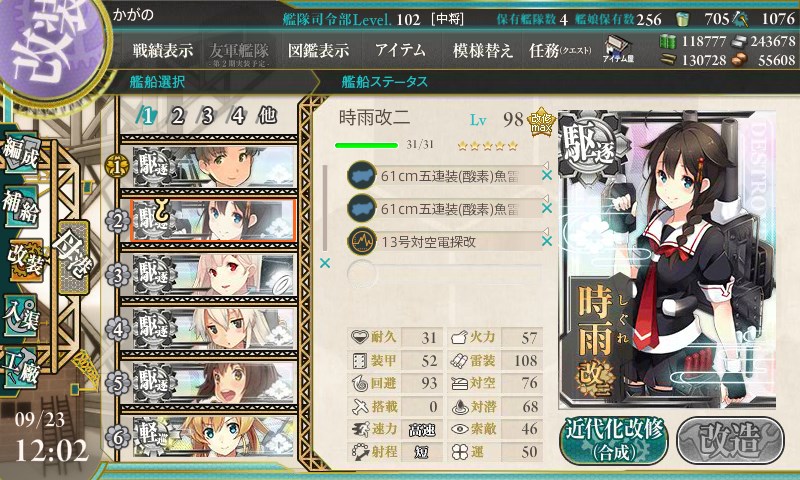Screen dimensions: 800x480
Task: Remove all equipment using the left-side X
Action: click(x=324, y=263)
